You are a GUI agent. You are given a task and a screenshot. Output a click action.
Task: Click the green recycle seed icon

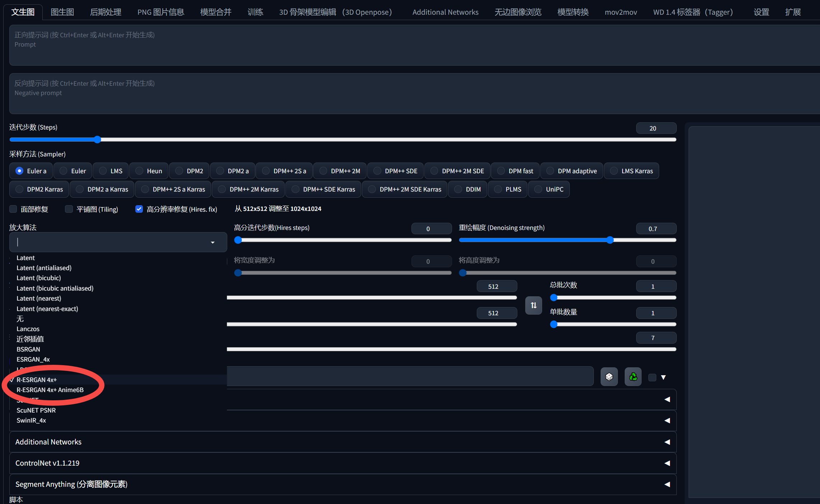(x=633, y=377)
